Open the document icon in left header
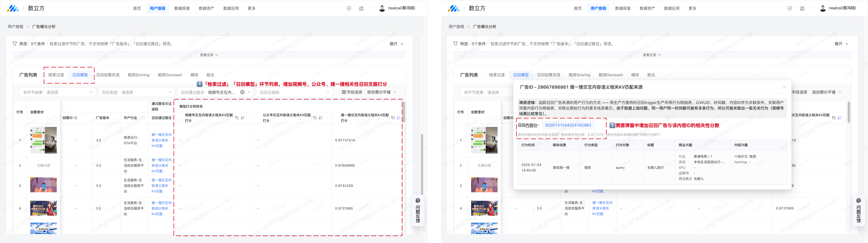The image size is (868, 243). tap(361, 8)
